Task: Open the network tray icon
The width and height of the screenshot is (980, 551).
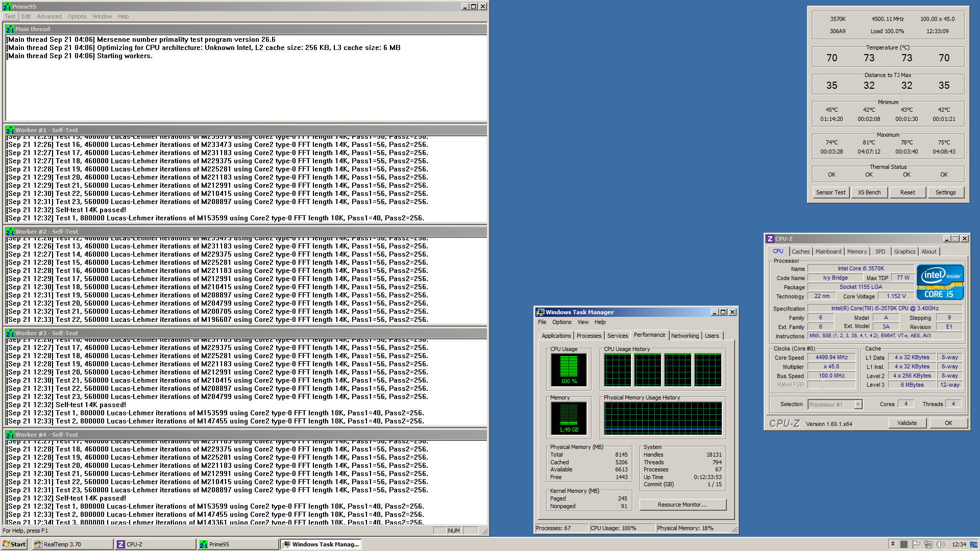Action: (928, 544)
